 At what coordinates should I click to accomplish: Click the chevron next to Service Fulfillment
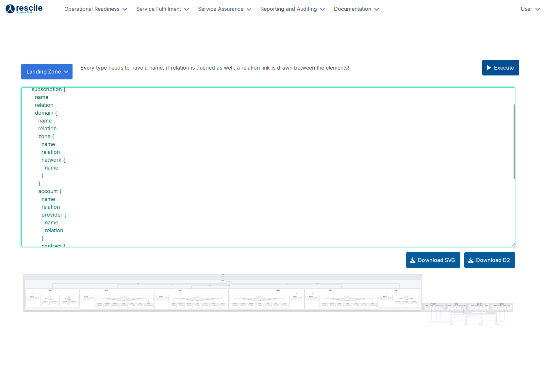187,9
